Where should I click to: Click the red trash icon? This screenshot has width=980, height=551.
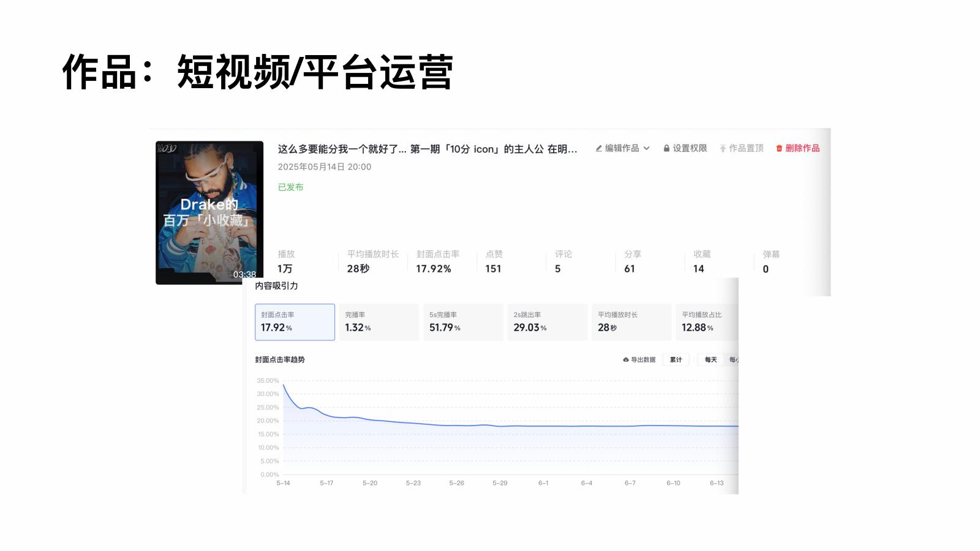[779, 148]
